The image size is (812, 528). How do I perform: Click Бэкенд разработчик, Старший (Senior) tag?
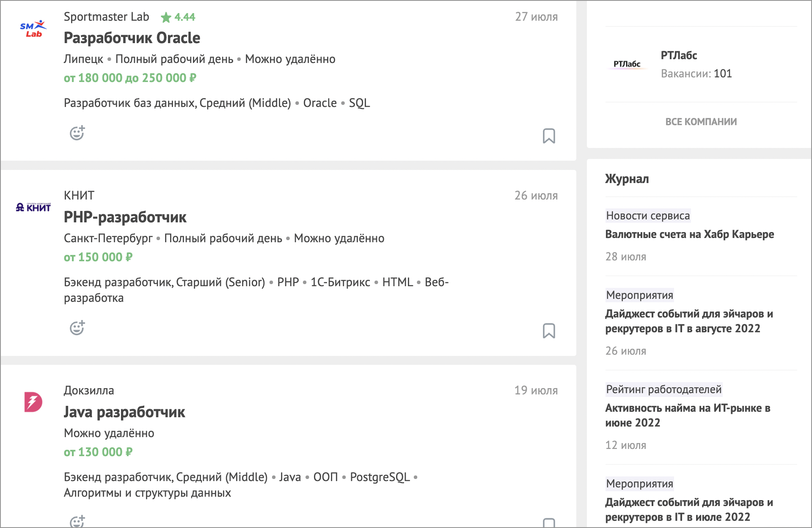click(x=164, y=282)
